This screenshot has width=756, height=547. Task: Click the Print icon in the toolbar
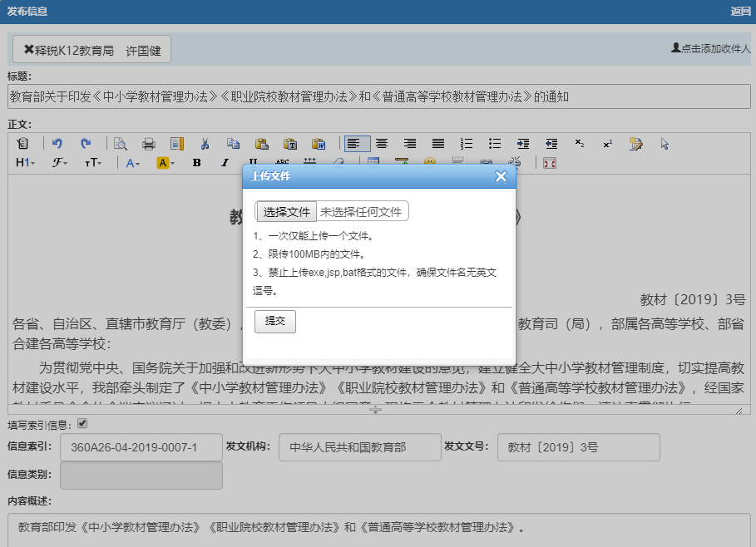coord(148,143)
